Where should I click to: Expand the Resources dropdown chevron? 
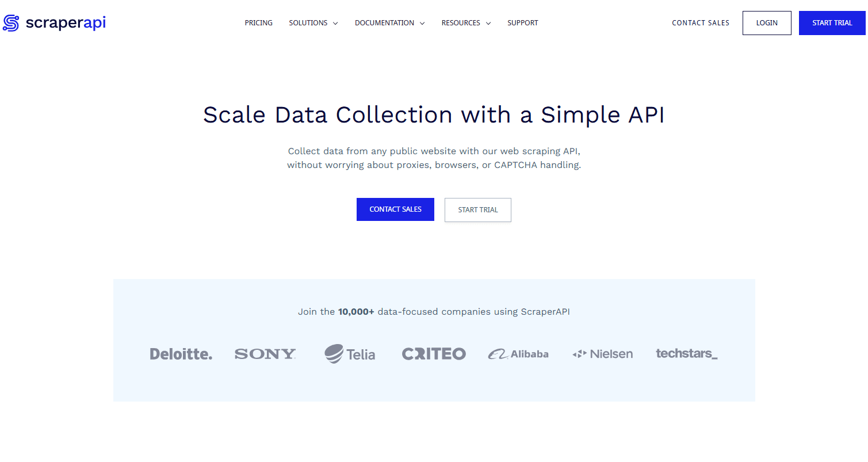(488, 24)
